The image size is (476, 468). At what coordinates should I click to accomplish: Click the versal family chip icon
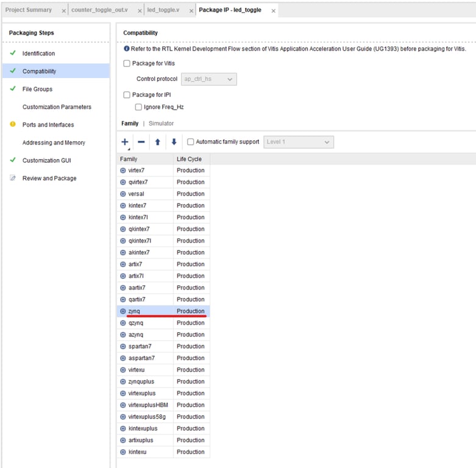(123, 194)
